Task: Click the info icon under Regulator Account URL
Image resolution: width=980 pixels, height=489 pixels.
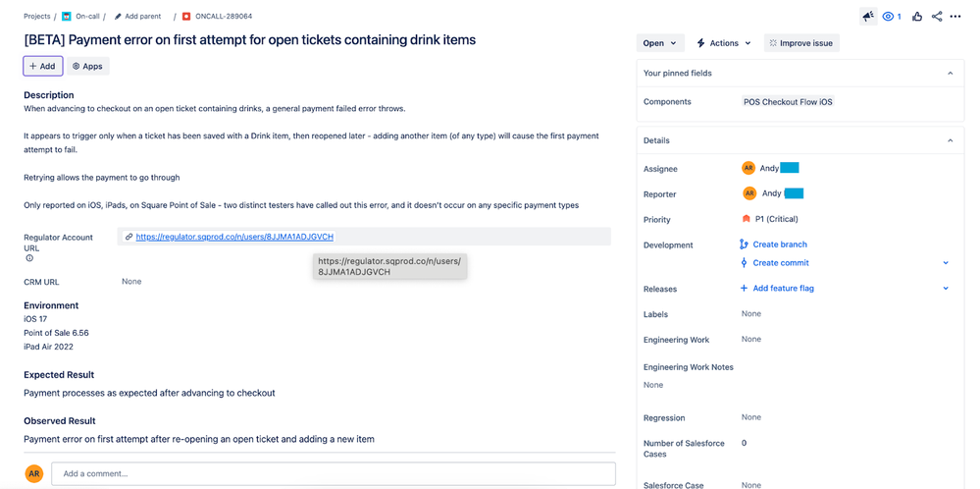Action: pyautogui.click(x=29, y=258)
